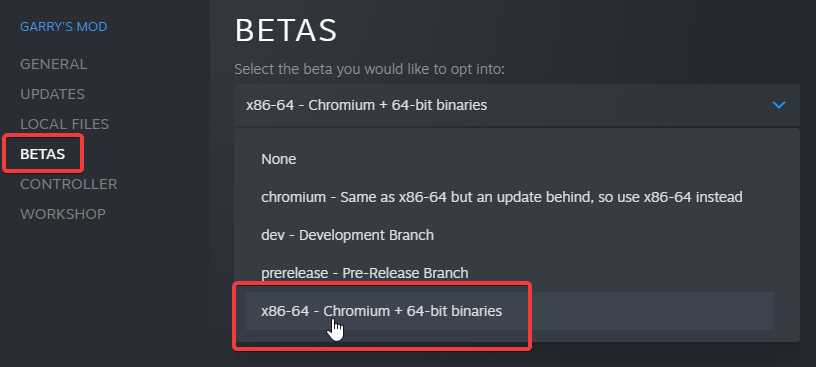816x367 pixels.
Task: Switch to the WORKSHOP tab
Action: [x=63, y=214]
